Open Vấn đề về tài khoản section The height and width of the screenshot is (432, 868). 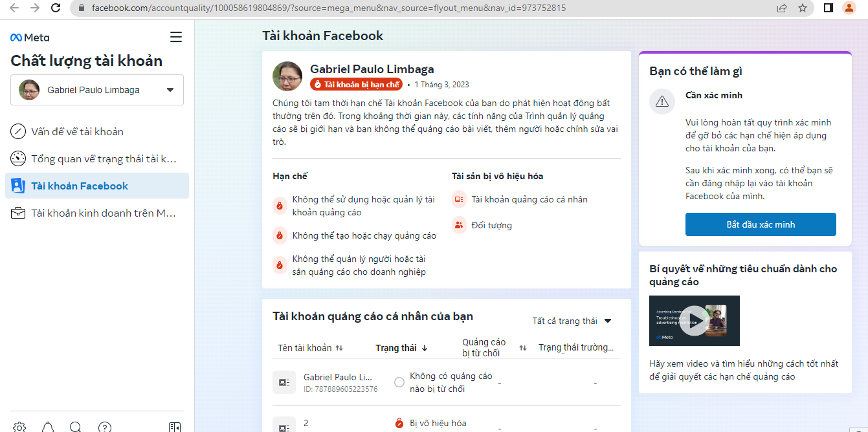pyautogui.click(x=97, y=131)
